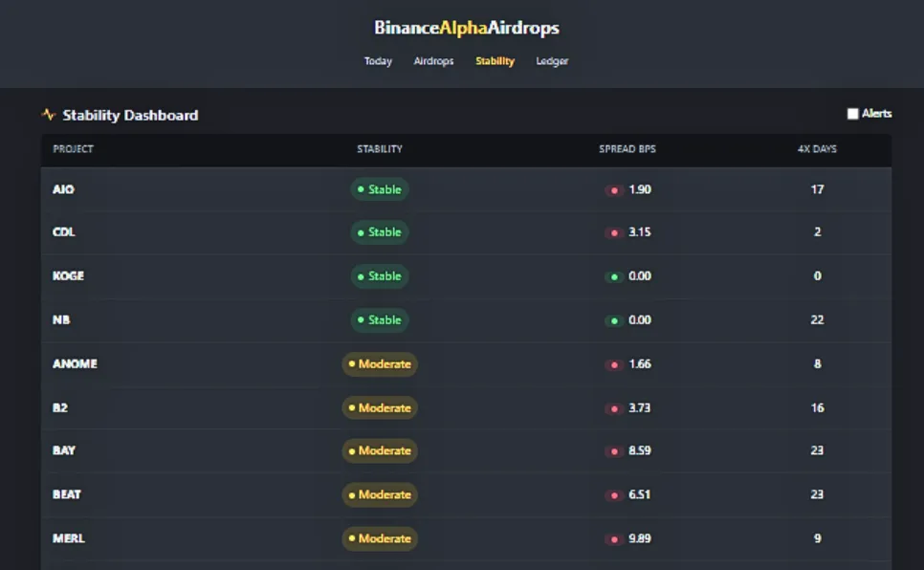Click the Moderate badge for ANOME
924x570 pixels.
point(380,364)
